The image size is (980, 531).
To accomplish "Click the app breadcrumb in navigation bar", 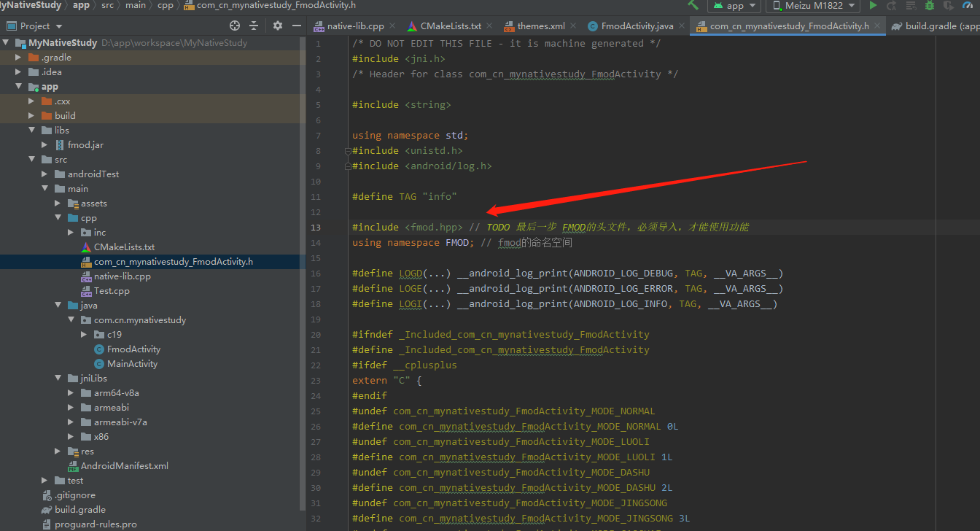I will (81, 5).
